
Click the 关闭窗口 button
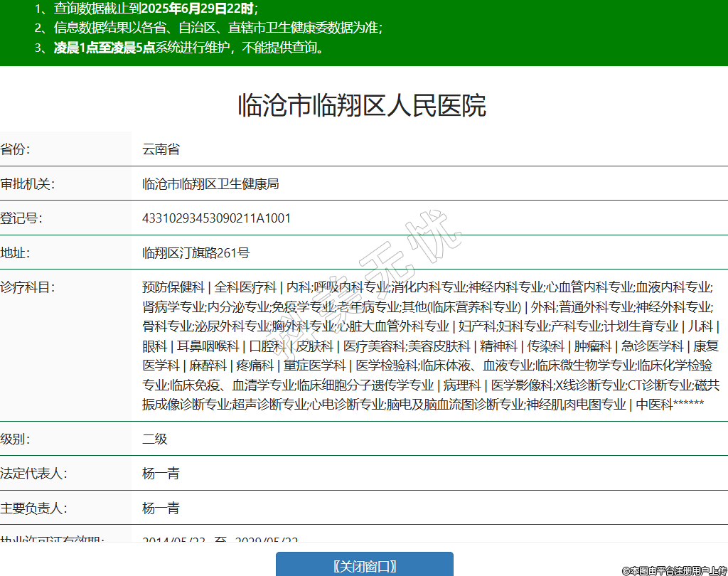click(x=364, y=566)
